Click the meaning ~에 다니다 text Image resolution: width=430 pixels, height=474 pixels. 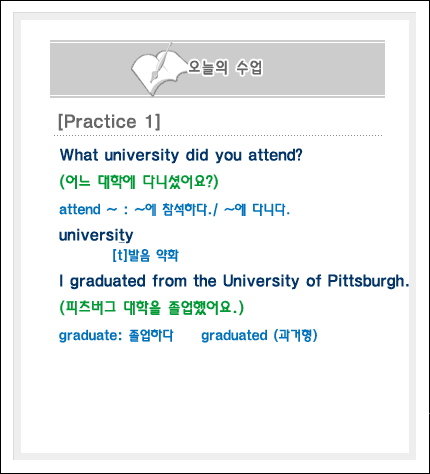coord(257,210)
